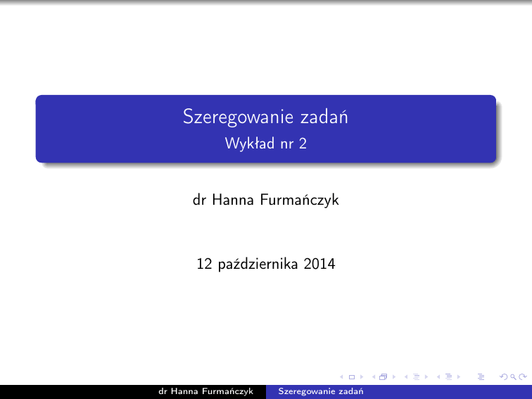Click the blue title block heading
This screenshot has height=399, width=532.
pyautogui.click(x=265, y=116)
